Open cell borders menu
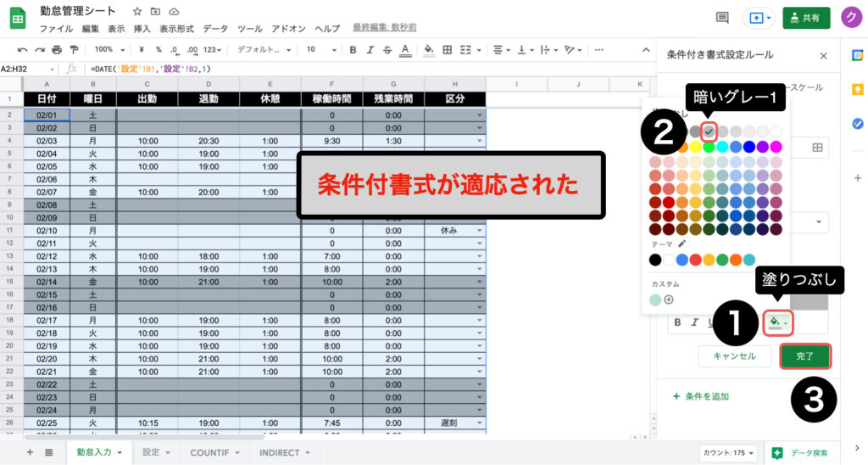 point(448,50)
